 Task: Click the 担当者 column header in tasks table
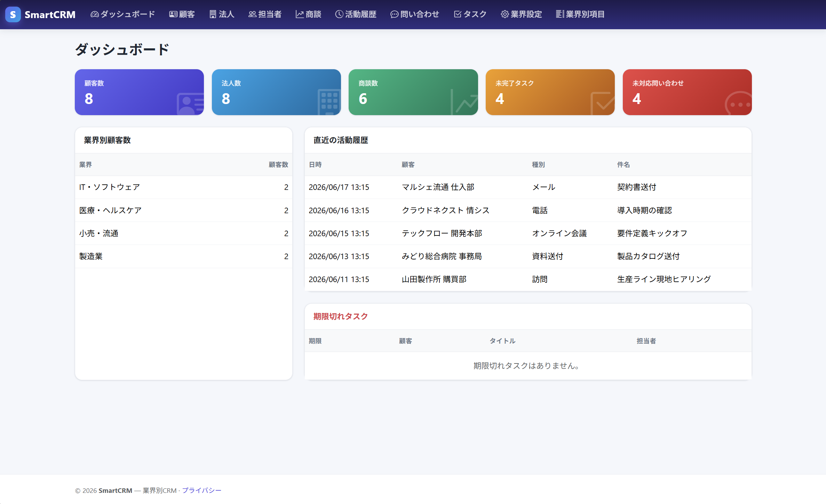[x=646, y=341]
